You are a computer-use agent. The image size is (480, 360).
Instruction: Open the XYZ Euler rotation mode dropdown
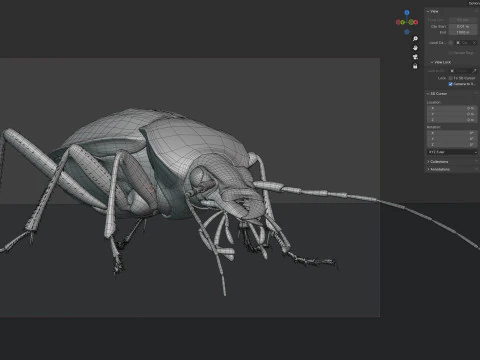tap(452, 152)
